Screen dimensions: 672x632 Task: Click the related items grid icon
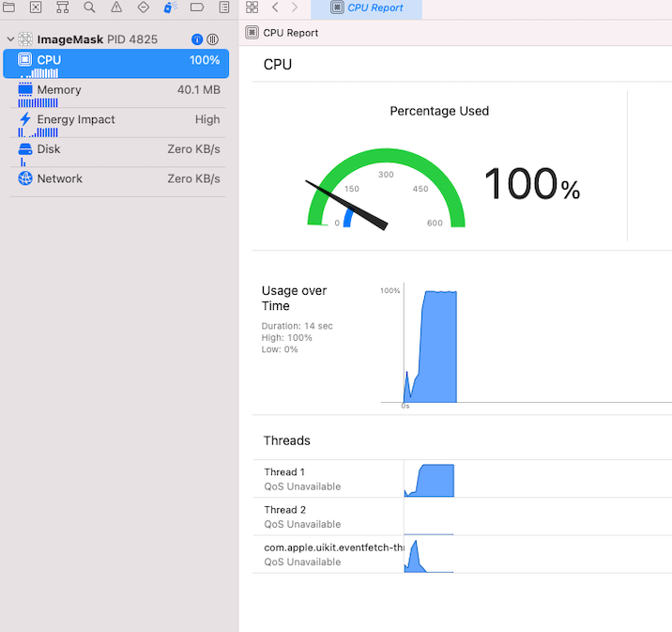pos(252,7)
